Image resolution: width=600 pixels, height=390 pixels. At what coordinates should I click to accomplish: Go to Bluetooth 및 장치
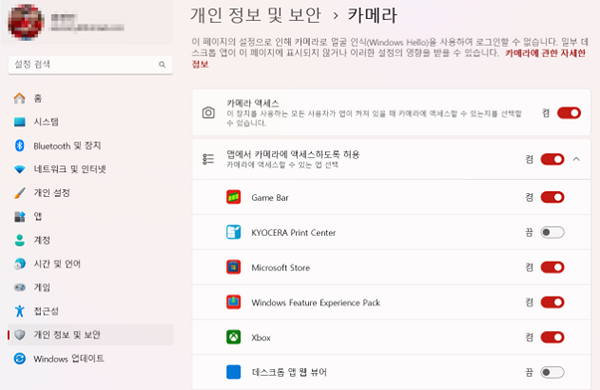click(x=90, y=145)
